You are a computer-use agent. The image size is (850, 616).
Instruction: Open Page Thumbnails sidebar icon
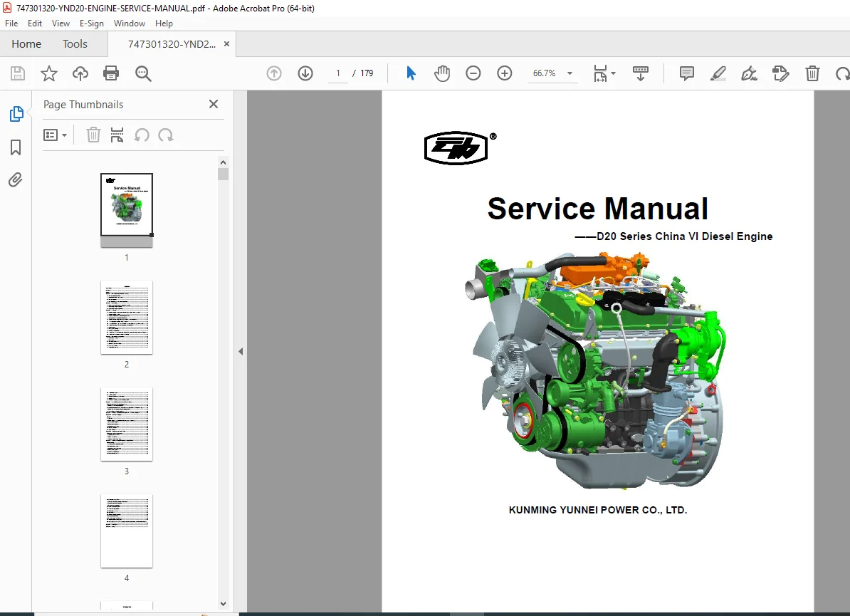tap(16, 114)
